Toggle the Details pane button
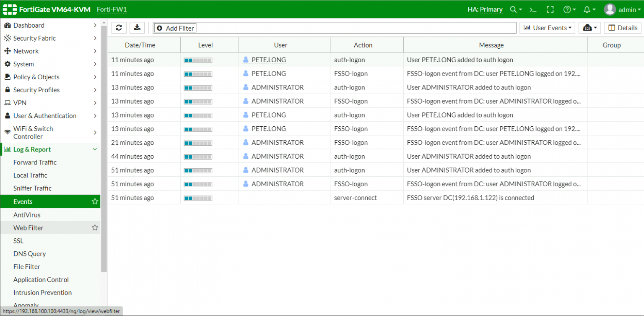Image resolution: width=644 pixels, height=316 pixels. coord(623,28)
